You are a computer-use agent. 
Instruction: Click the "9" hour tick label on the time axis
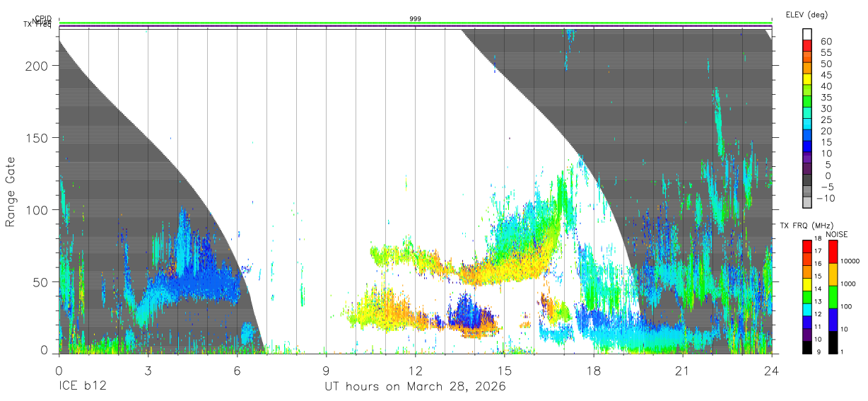click(x=326, y=371)
